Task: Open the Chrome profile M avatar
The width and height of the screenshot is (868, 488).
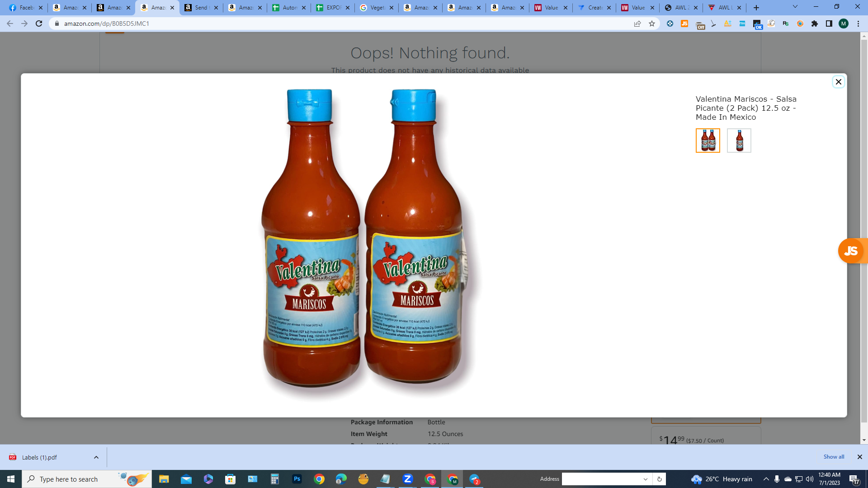Action: [x=844, y=23]
